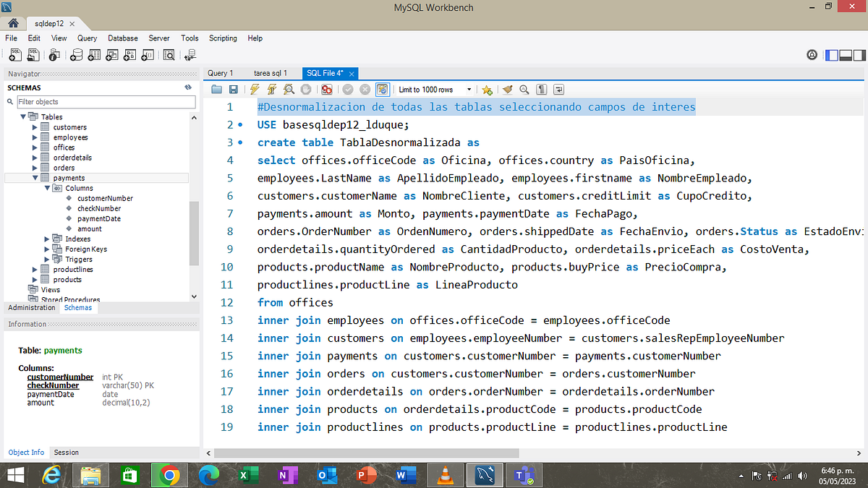Expand the offices table node
This screenshot has height=488, width=868.
click(35, 147)
